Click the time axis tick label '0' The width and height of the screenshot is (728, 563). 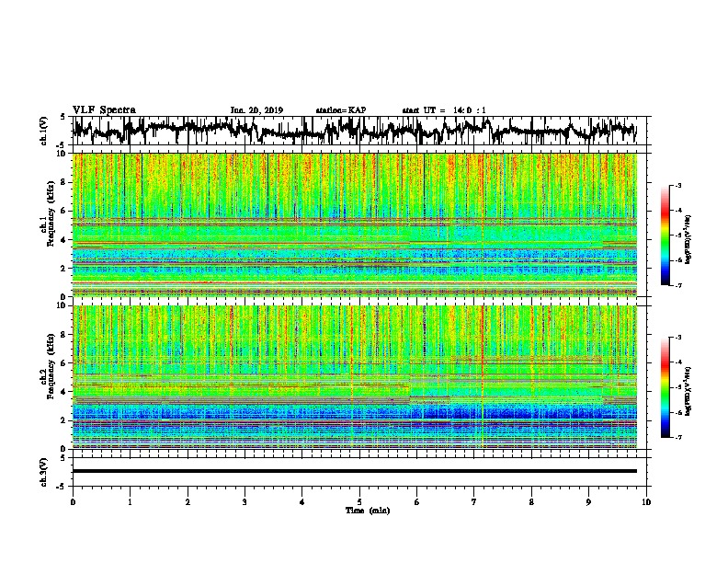(73, 502)
